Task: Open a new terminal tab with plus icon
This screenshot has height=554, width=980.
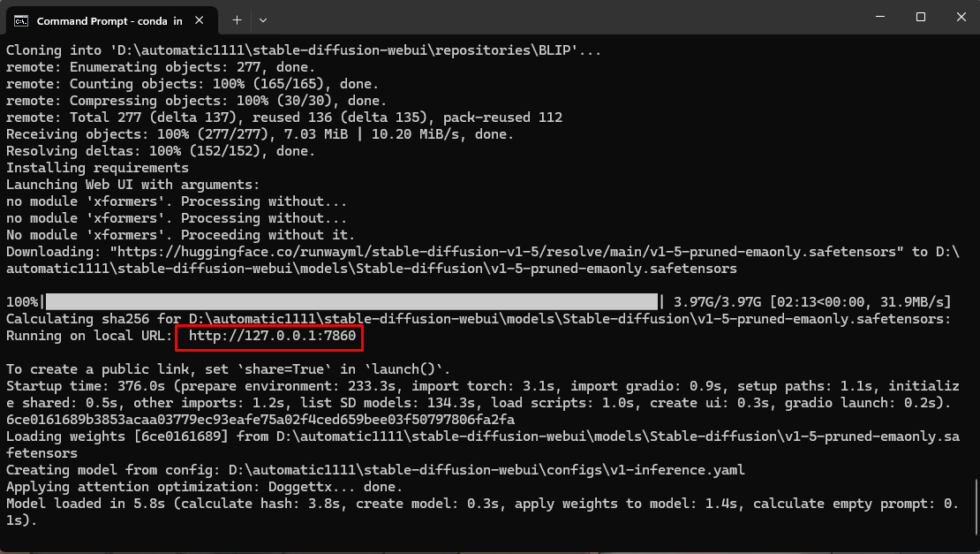Action: click(237, 19)
